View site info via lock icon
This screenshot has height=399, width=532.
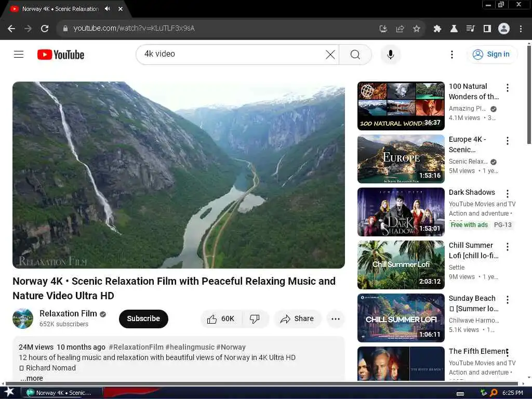pos(65,29)
